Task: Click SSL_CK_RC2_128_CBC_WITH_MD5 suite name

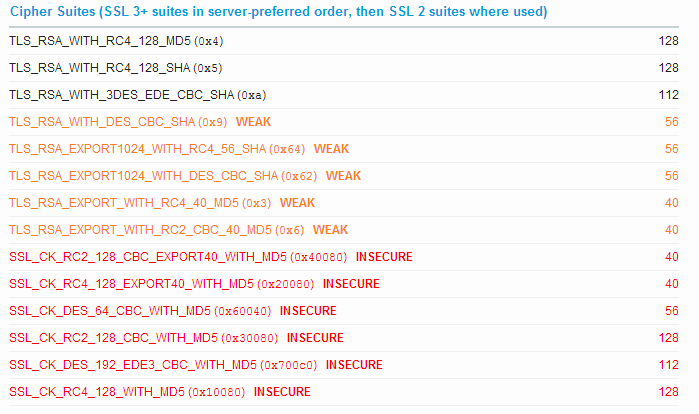Action: click(113, 338)
